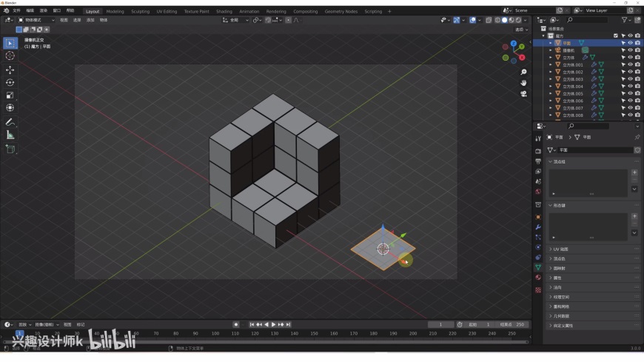644x362 pixels.
Task: Open the View Layer properties tab
Action: tap(538, 171)
